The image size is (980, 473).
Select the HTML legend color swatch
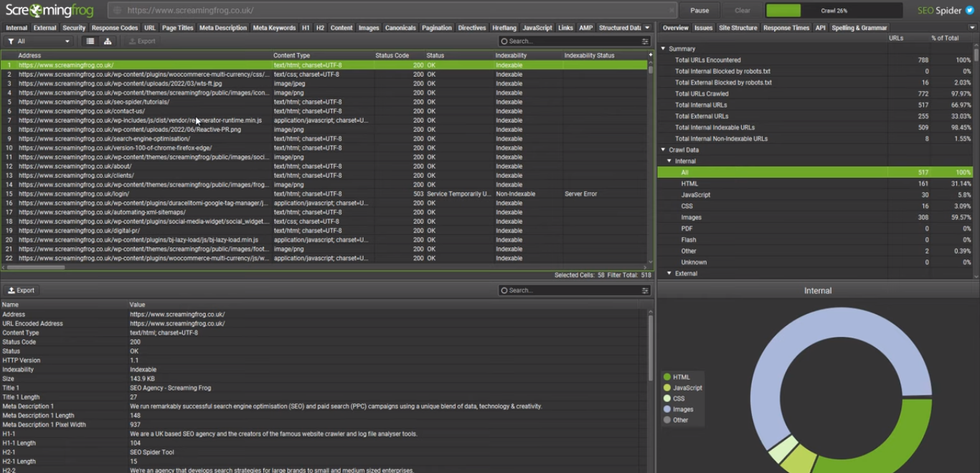(667, 377)
